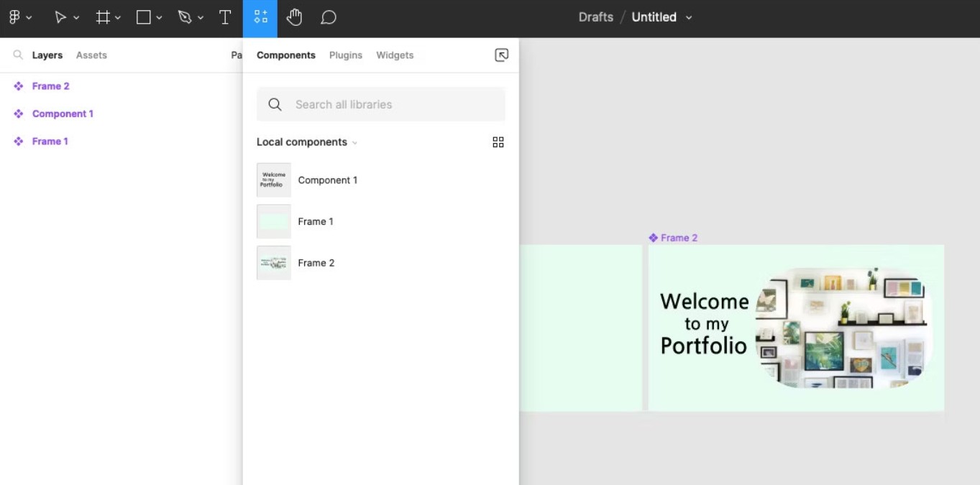Click the Search all libraries field

(x=381, y=105)
